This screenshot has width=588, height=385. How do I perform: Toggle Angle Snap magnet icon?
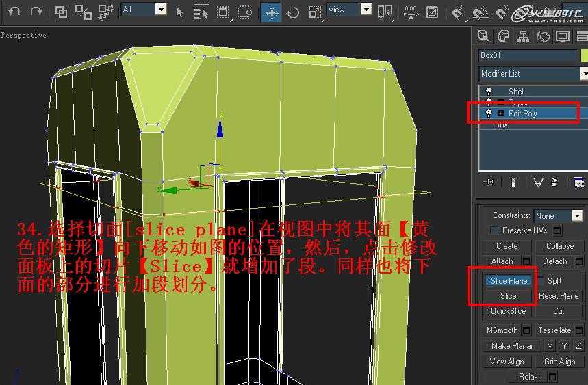[480, 13]
